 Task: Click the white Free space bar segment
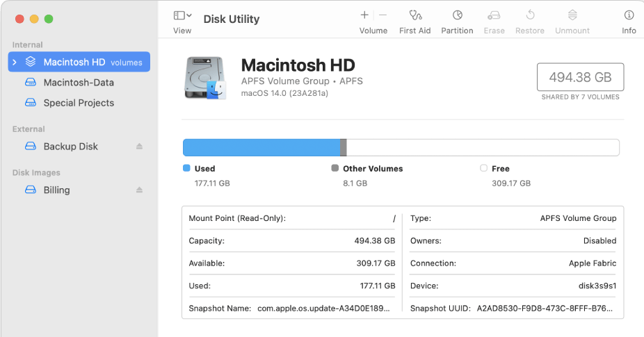click(483, 148)
